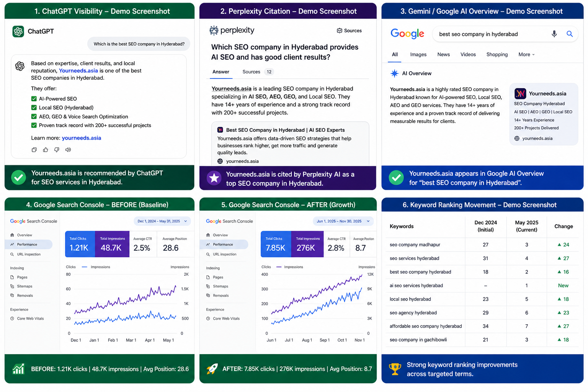This screenshot has width=588, height=392.
Task: Click the Google search magnifier icon
Action: pos(570,34)
